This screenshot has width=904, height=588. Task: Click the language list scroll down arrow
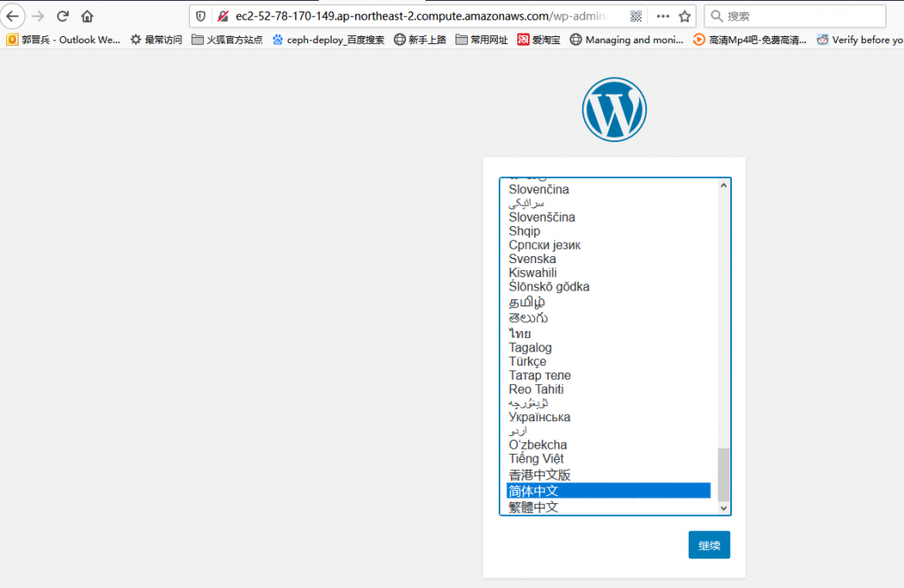pos(724,508)
